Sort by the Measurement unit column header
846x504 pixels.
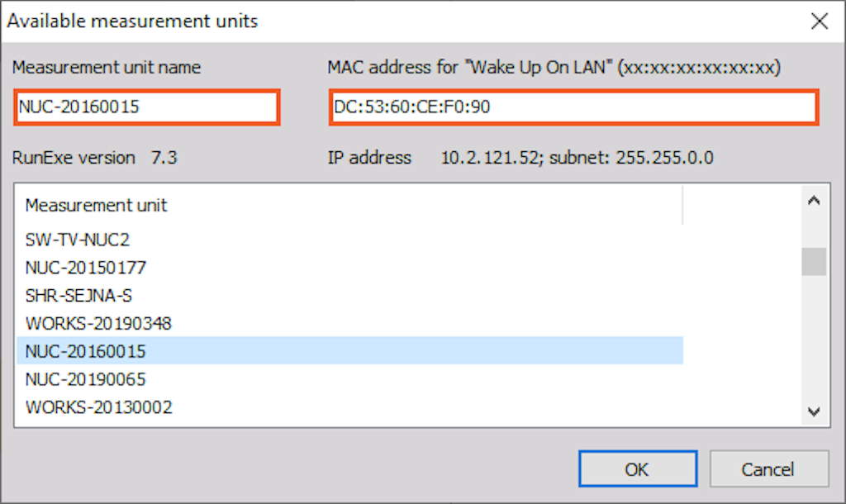pyautogui.click(x=349, y=205)
